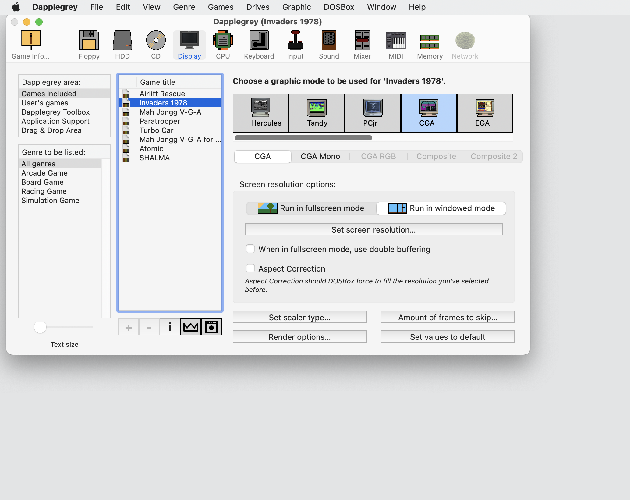This screenshot has height=500, width=630.
Task: Open the Mixer settings icon
Action: [x=362, y=44]
